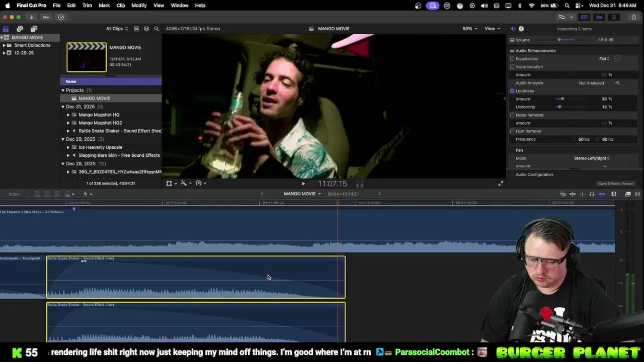Expand the 12-29-25 event
Image resolution: width=644 pixels, height=362 pixels.
pyautogui.click(x=4, y=53)
